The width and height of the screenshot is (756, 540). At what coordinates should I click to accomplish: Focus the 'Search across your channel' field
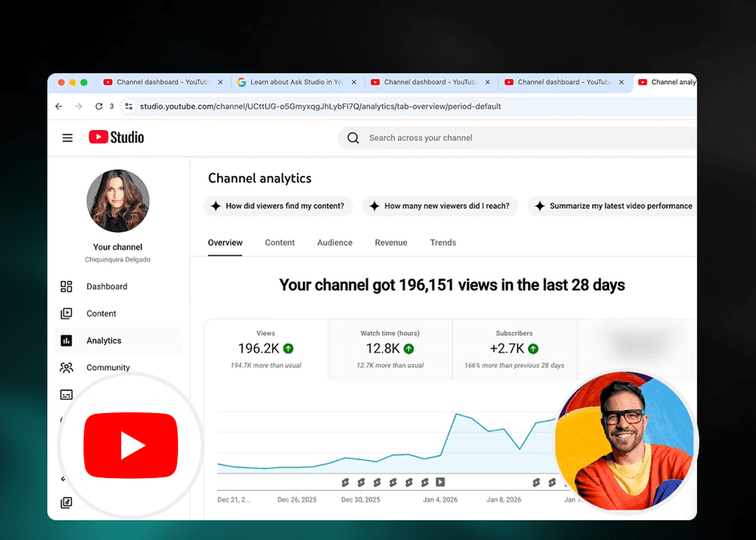[517, 138]
